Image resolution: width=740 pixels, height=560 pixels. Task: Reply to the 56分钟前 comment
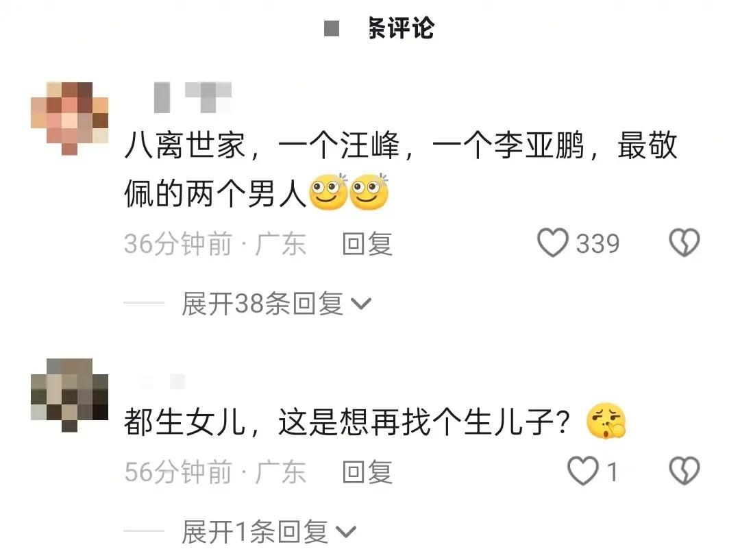click(x=367, y=472)
